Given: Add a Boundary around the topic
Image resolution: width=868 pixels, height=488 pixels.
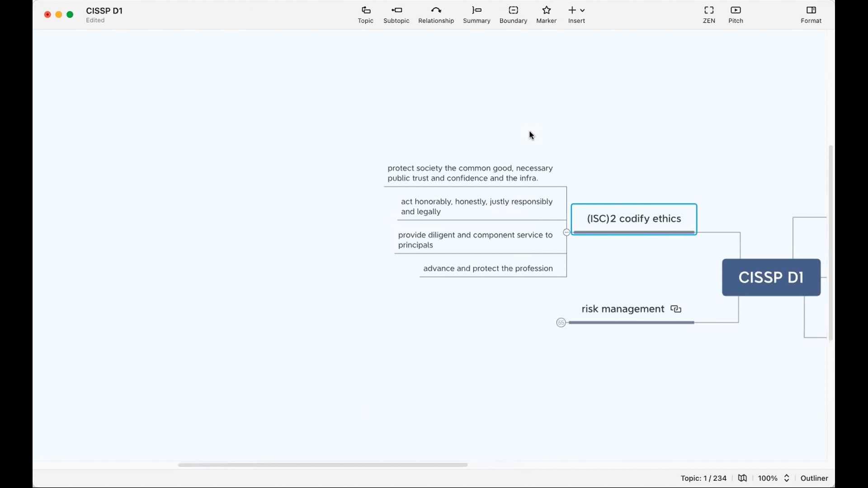Looking at the screenshot, I should 513,14.
